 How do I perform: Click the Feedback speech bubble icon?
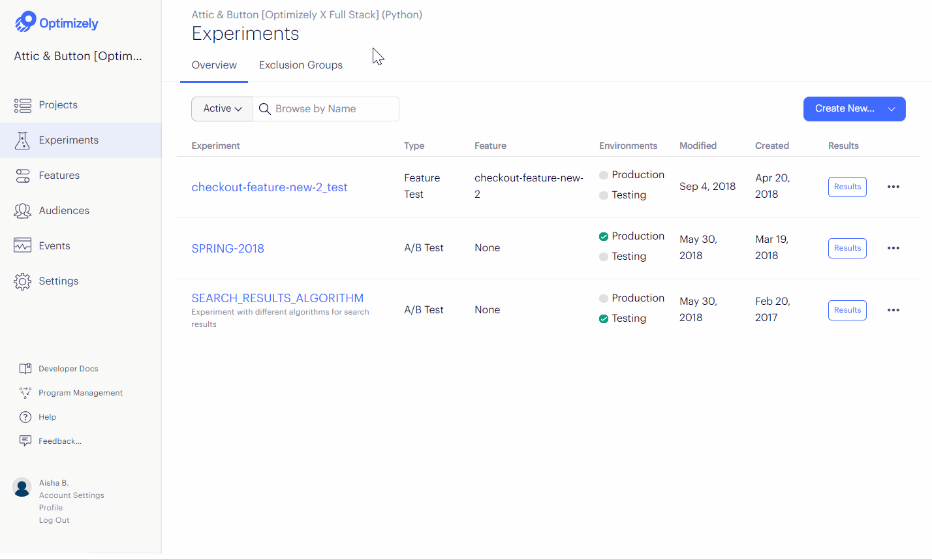point(25,441)
